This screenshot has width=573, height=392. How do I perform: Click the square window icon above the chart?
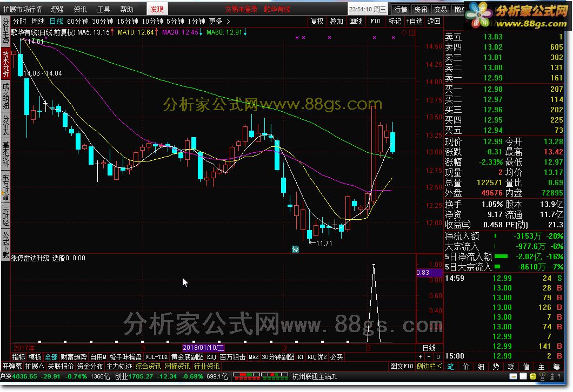coord(412,32)
